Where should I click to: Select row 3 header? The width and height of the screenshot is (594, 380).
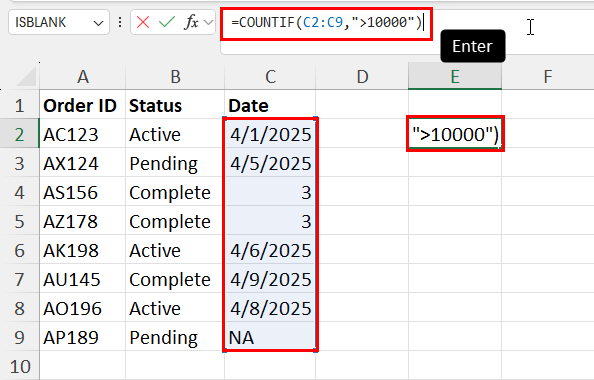[20, 163]
